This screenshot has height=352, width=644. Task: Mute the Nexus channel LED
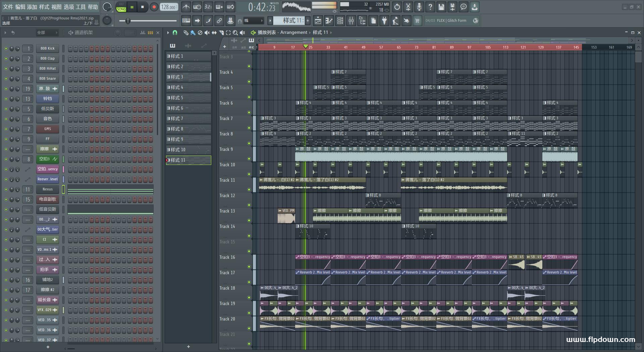point(6,189)
